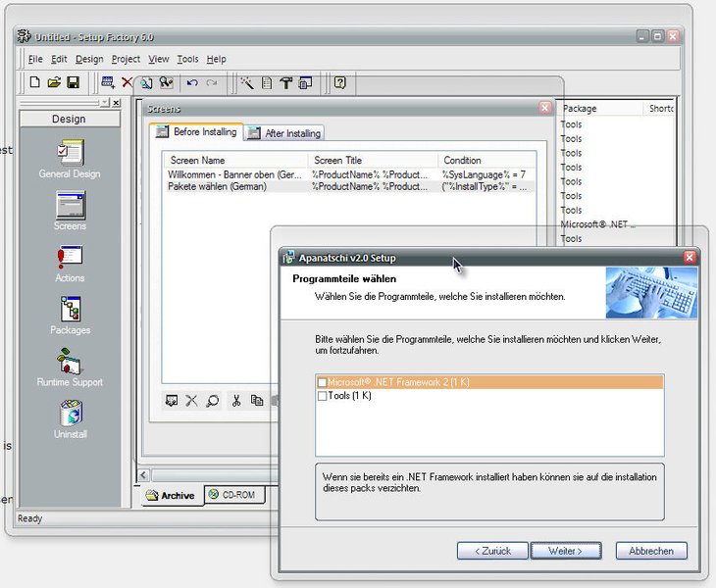716x588 pixels.
Task: Click the Packages sidebar icon
Action: [x=69, y=310]
